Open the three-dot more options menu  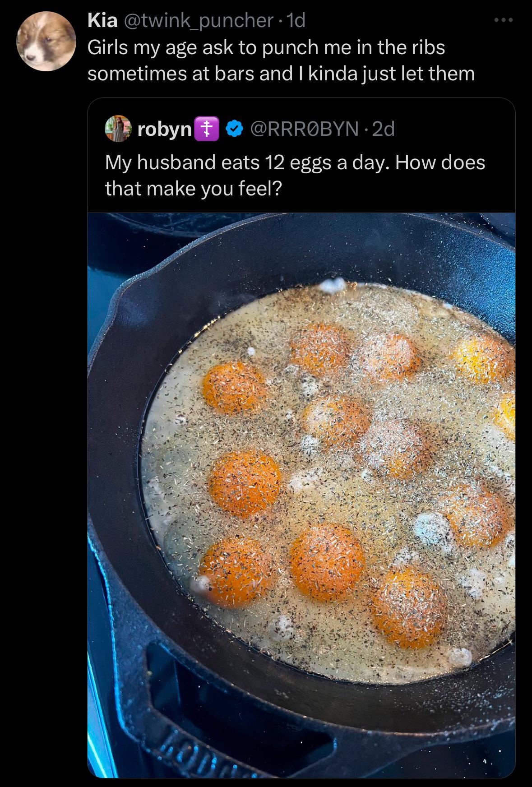click(503, 20)
